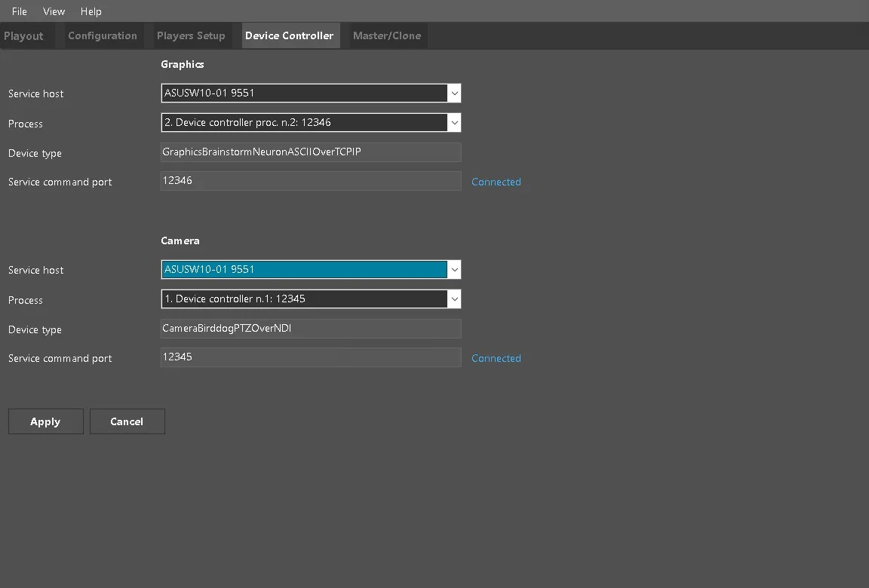Viewport: 869px width, 588px height.
Task: Open the View menu
Action: click(x=54, y=11)
